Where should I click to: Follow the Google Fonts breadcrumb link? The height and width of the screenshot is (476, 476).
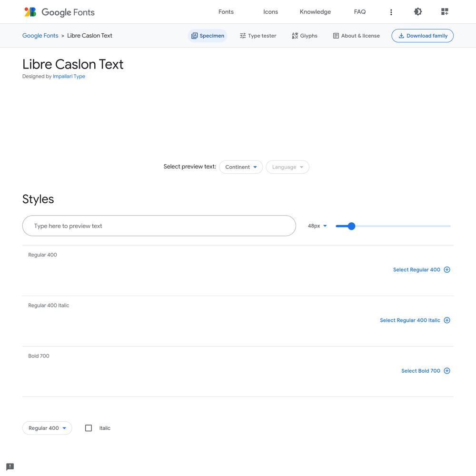40,36
